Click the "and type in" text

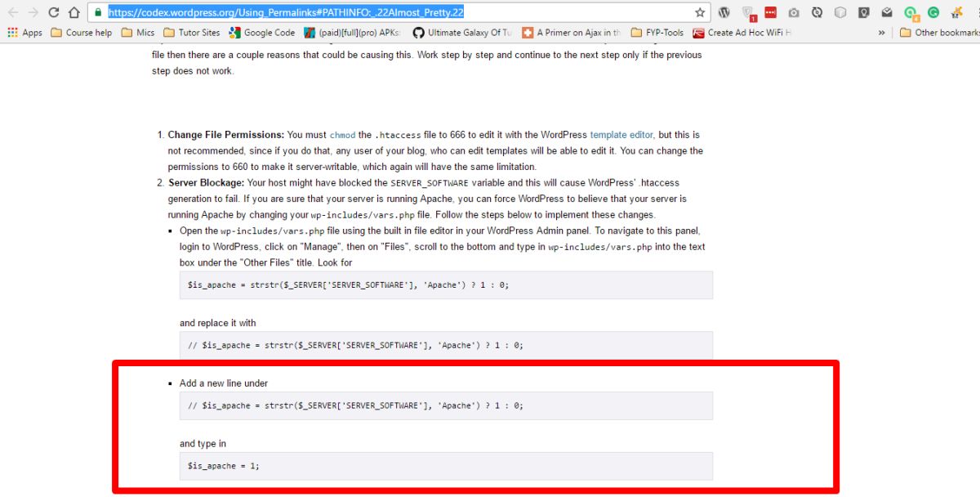point(203,444)
